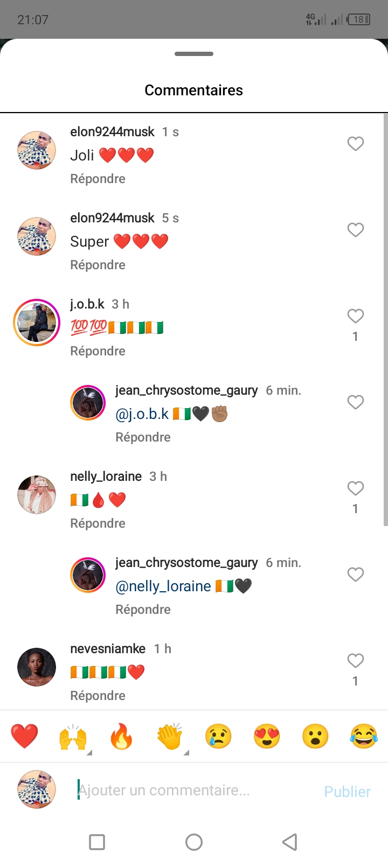
Task: Toggle like on j.o.b.k's comment
Action: tap(355, 316)
